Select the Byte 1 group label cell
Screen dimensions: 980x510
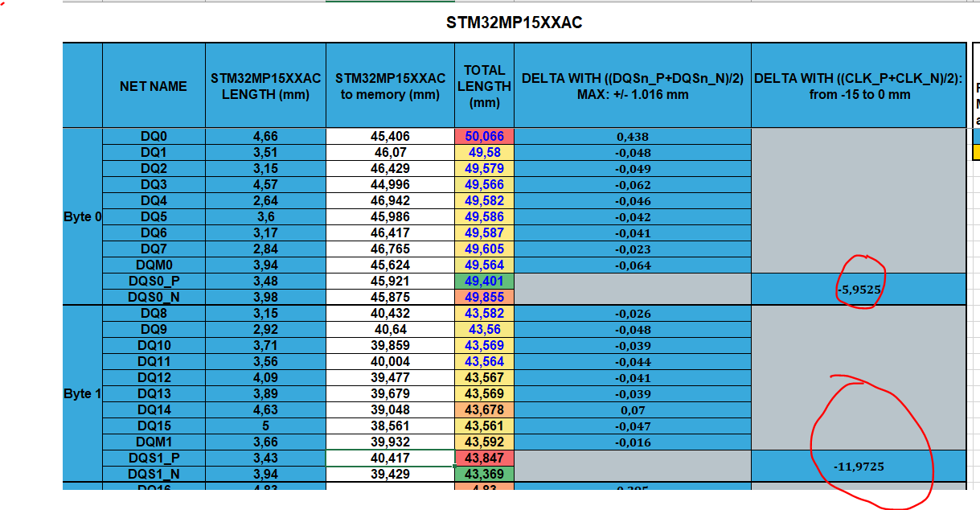point(81,393)
